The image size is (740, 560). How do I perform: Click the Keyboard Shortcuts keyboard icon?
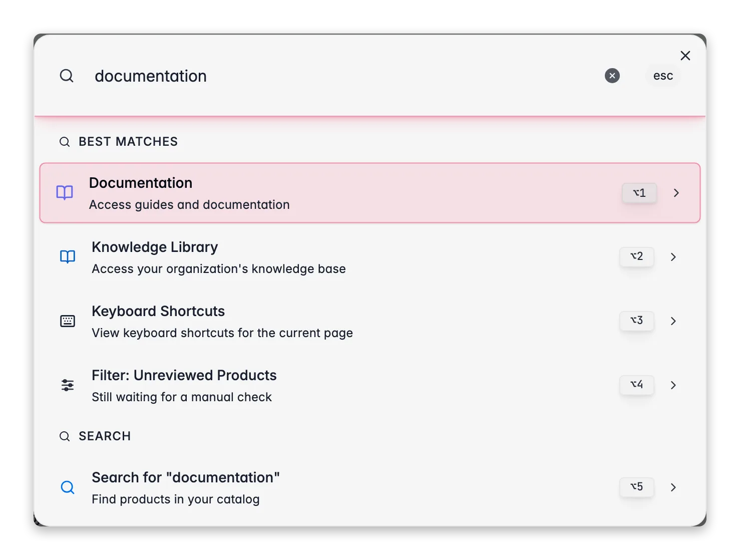[x=68, y=321]
